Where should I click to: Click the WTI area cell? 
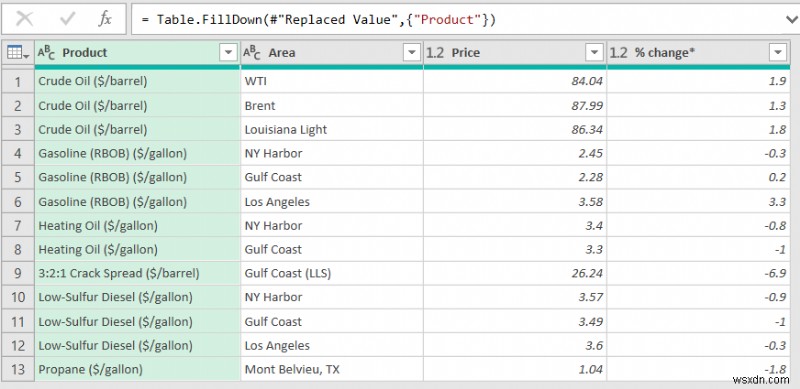point(332,81)
